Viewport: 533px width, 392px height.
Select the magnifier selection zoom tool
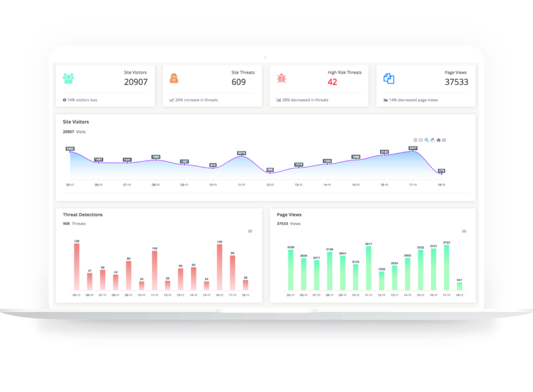[427, 140]
